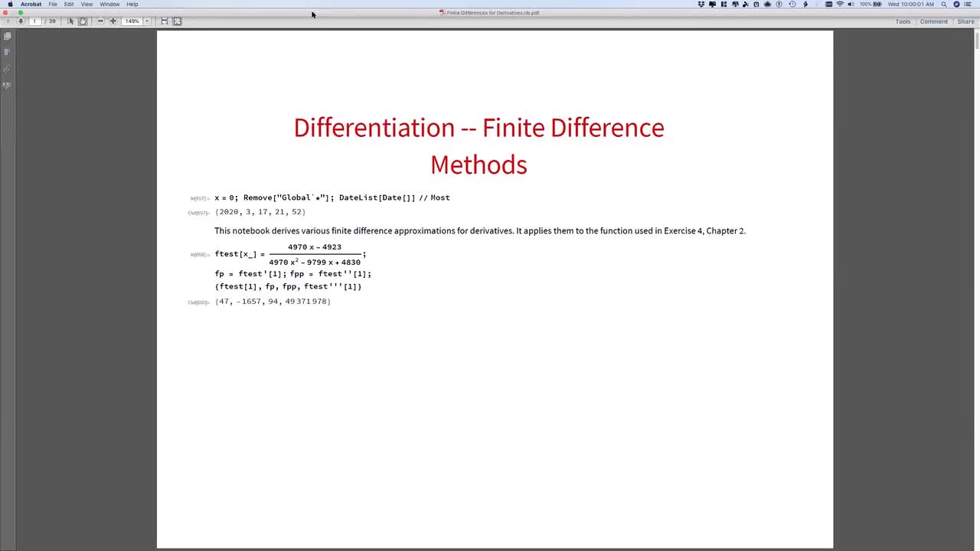The height and width of the screenshot is (551, 980).
Task: Open the Help menu
Action: click(x=132, y=4)
